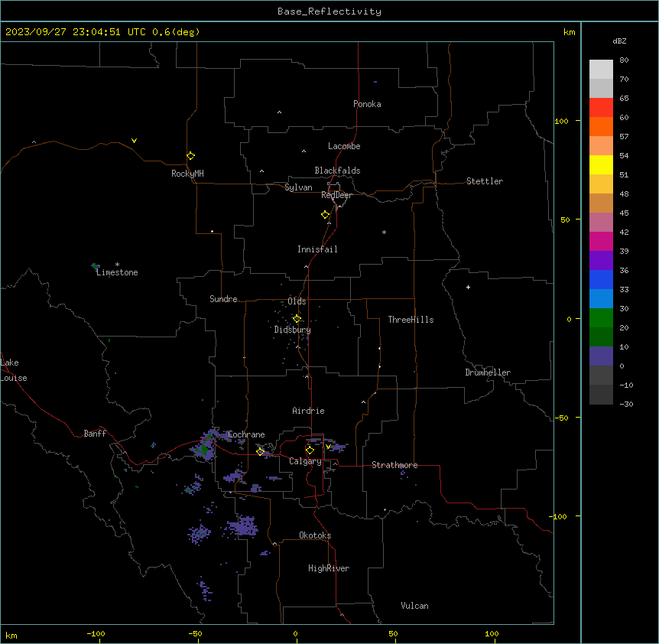Click the magenta 39-42 dBZ legend swatch
This screenshot has height=644, width=659.
601,241
